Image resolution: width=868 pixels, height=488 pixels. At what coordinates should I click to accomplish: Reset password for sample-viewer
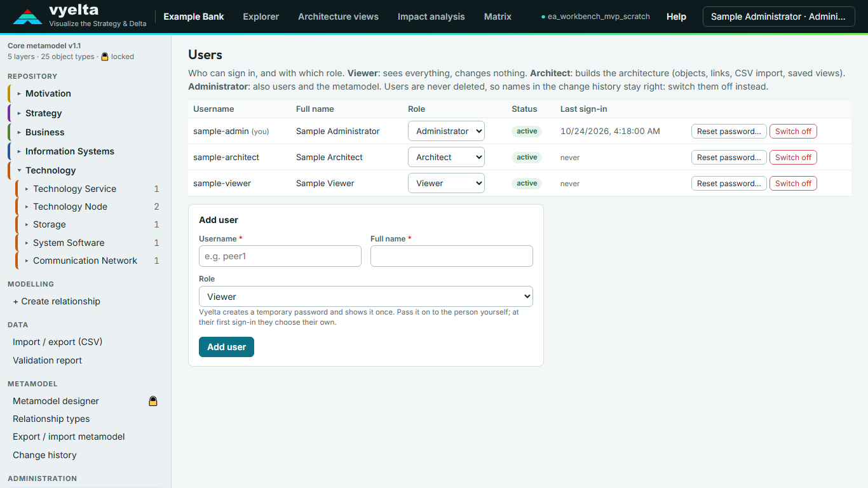pyautogui.click(x=729, y=184)
